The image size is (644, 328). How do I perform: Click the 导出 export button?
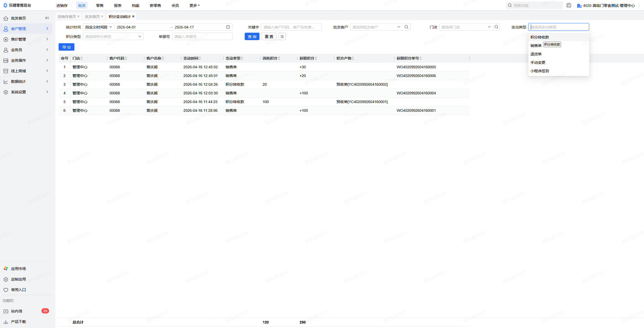pos(66,47)
